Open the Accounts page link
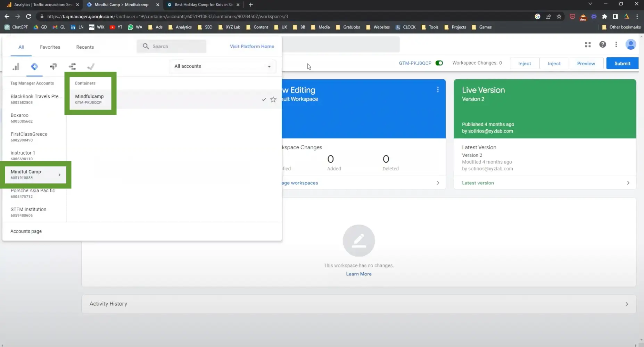644x347 pixels. click(x=26, y=231)
